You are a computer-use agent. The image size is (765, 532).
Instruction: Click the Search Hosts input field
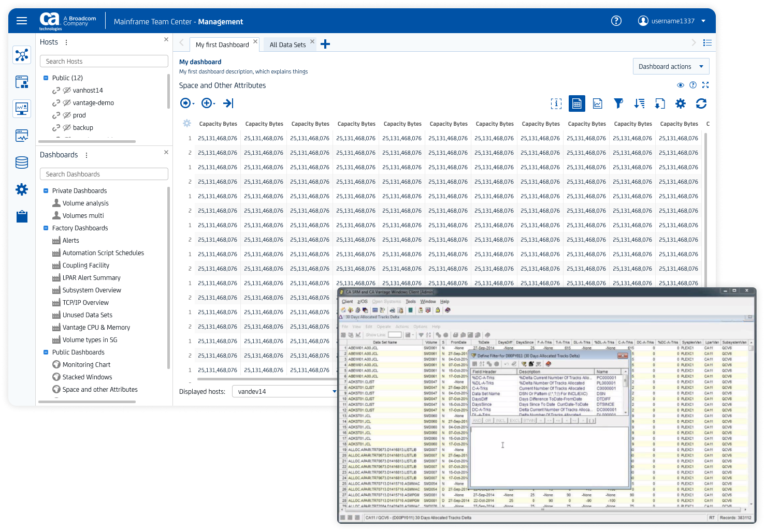pos(104,61)
